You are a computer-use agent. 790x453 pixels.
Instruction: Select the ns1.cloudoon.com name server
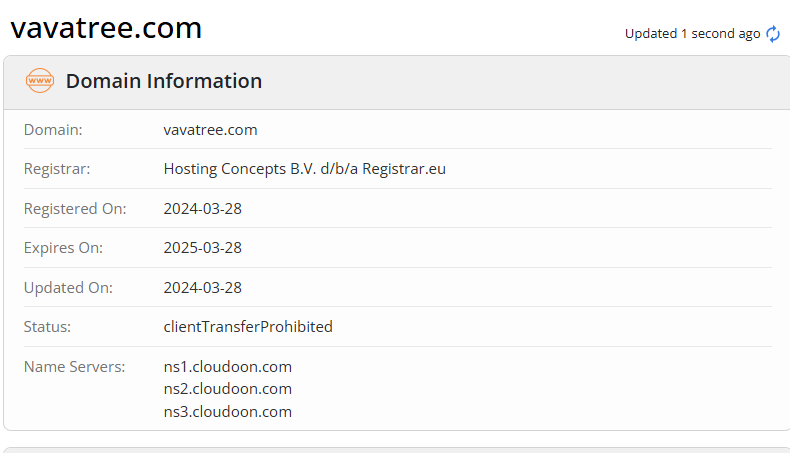click(x=228, y=366)
